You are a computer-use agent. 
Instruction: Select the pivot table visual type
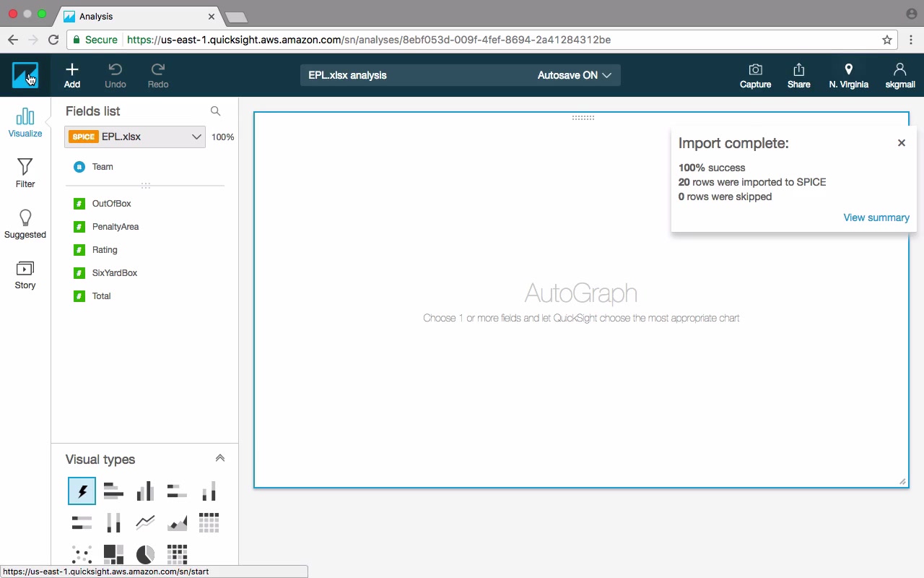209,522
